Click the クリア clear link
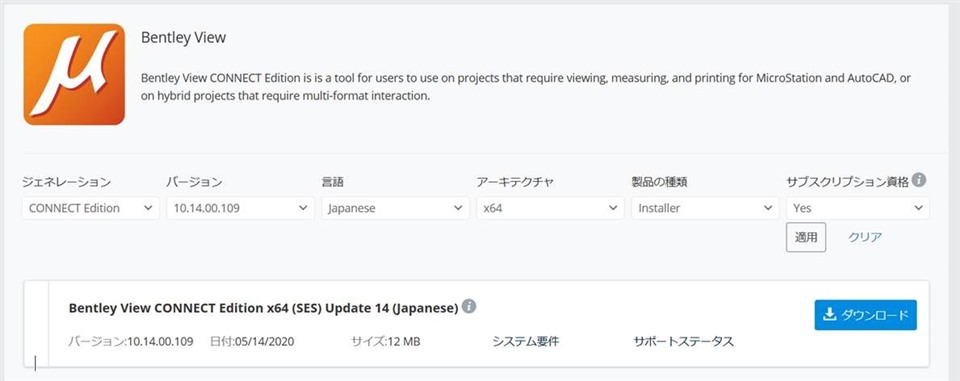This screenshot has height=381, width=960. [x=865, y=238]
